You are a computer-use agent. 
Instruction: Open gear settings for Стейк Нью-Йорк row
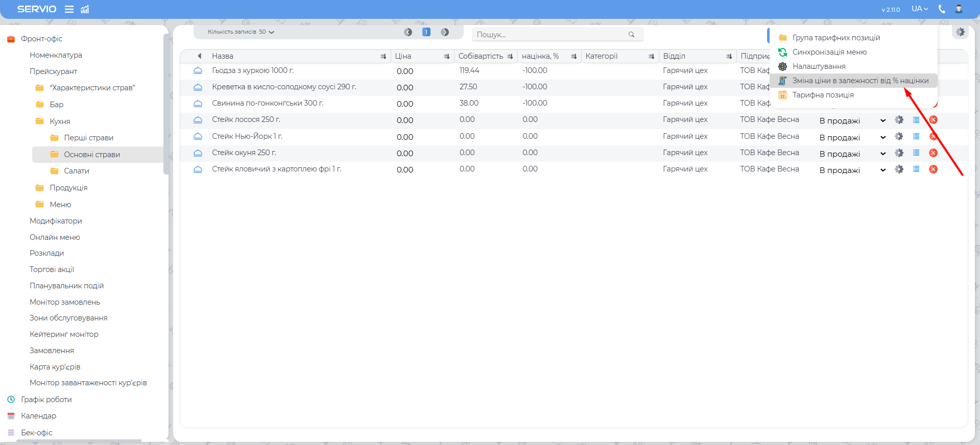(x=899, y=137)
